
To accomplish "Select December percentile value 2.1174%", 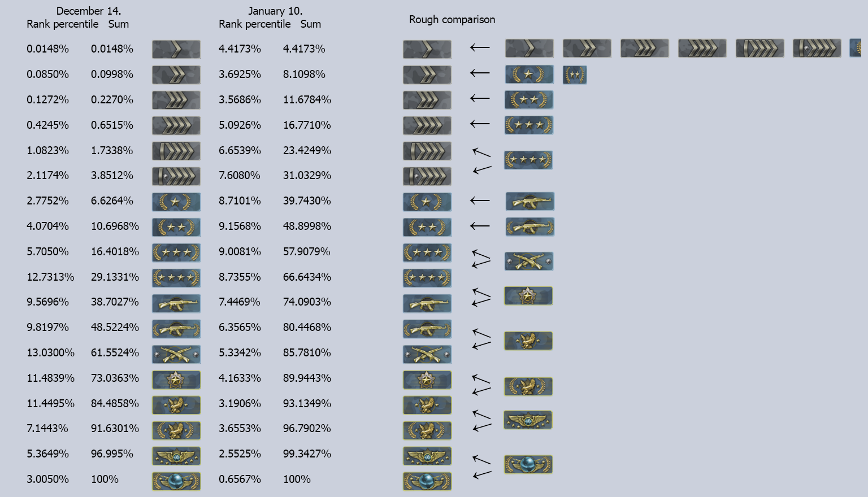I will tap(48, 176).
